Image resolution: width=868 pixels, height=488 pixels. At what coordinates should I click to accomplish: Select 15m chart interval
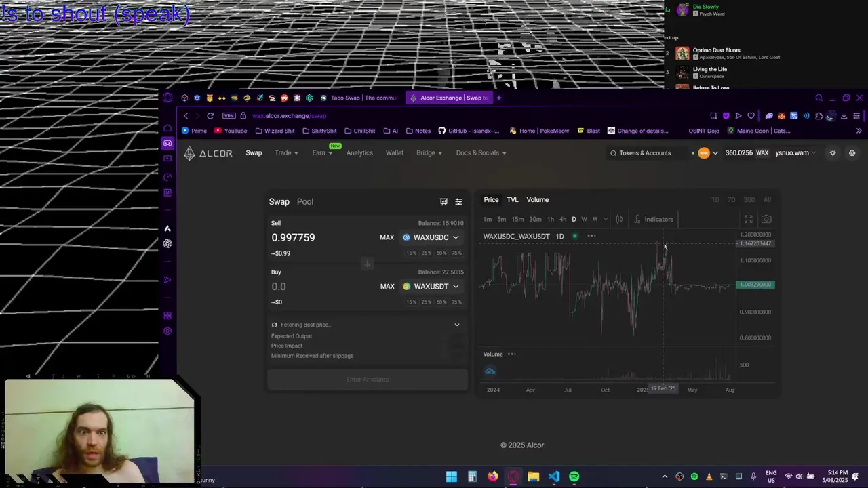click(517, 219)
